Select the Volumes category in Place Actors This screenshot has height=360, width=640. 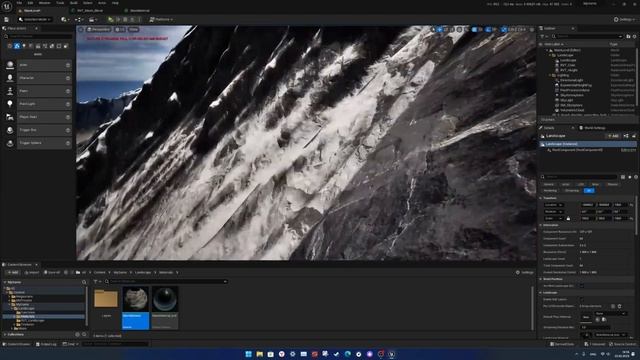click(59, 46)
